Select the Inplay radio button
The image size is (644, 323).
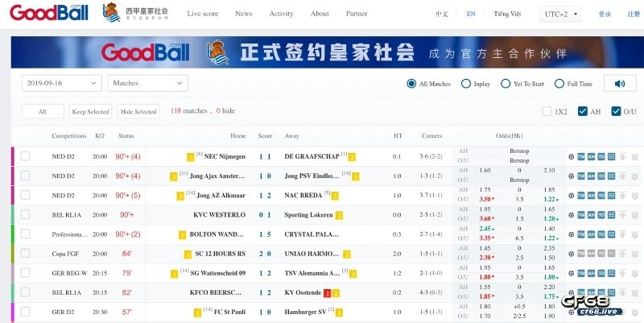tap(466, 84)
